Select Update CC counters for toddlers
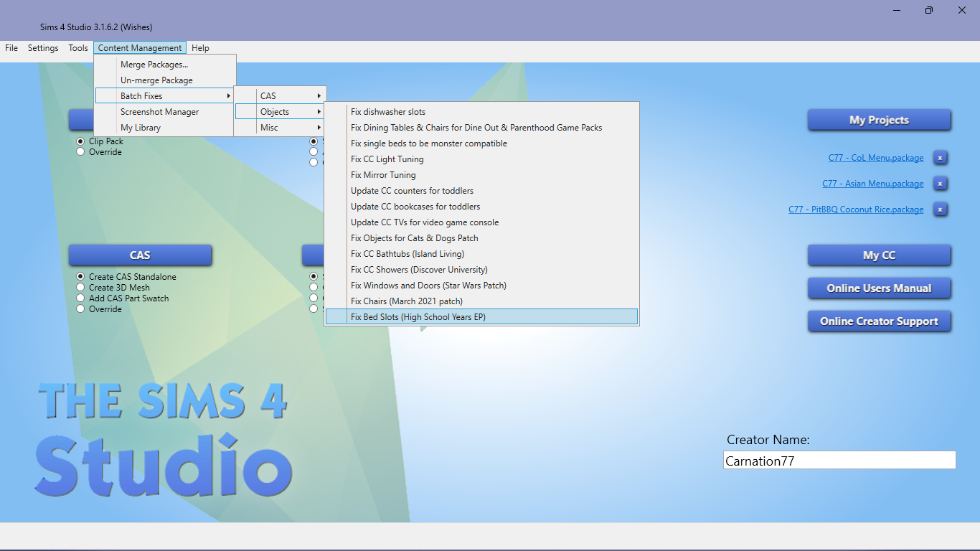 tap(481, 191)
